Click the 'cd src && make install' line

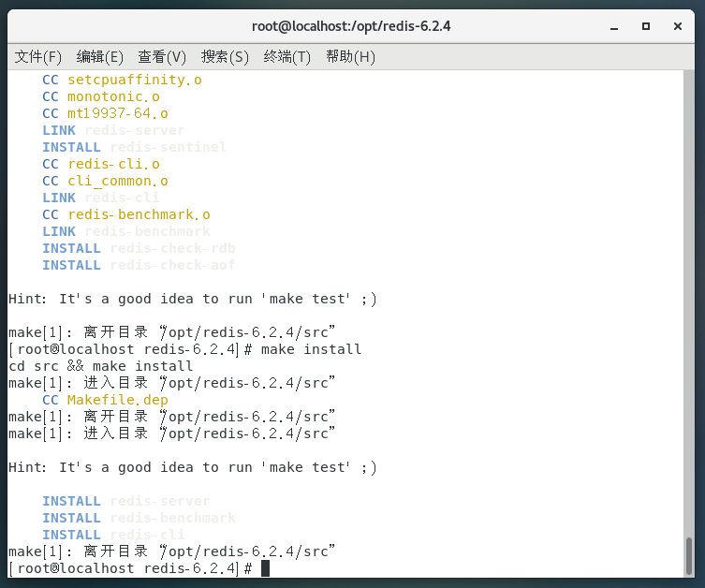click(x=101, y=366)
